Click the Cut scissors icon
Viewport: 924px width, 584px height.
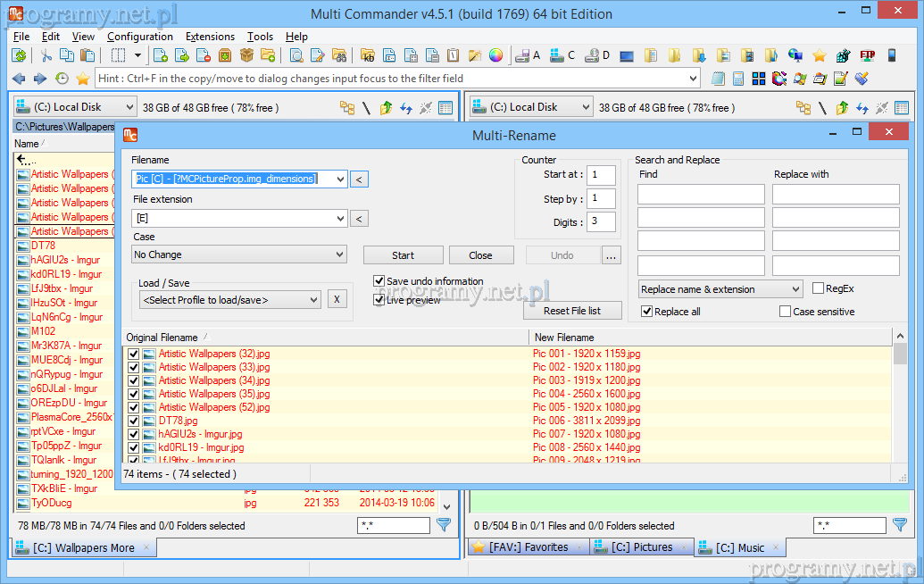pos(46,55)
